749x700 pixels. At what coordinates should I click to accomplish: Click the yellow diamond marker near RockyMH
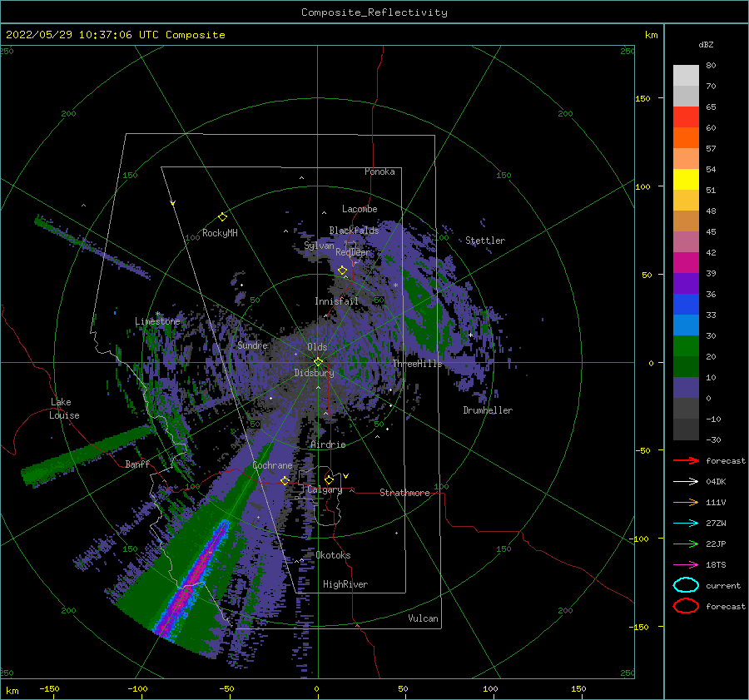click(x=222, y=217)
